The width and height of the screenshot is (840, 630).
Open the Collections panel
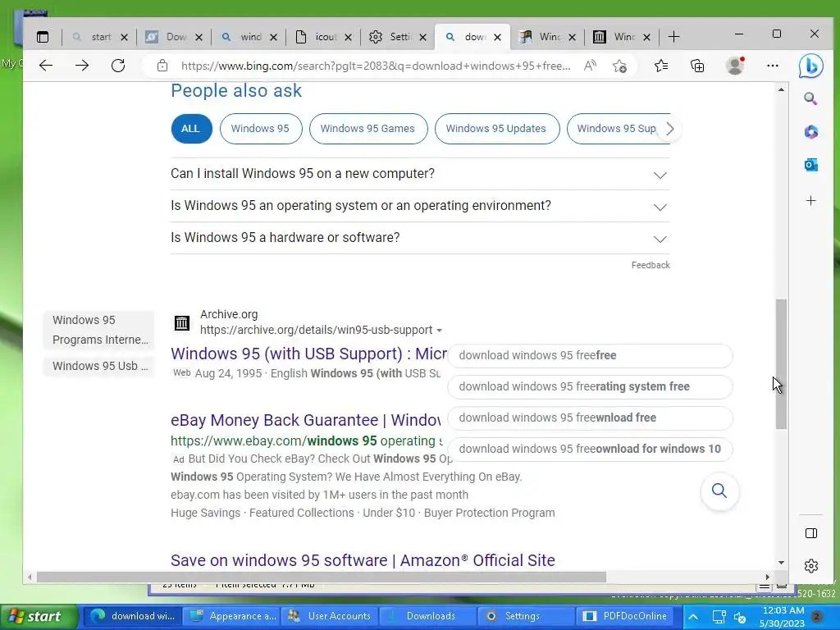[x=697, y=66]
